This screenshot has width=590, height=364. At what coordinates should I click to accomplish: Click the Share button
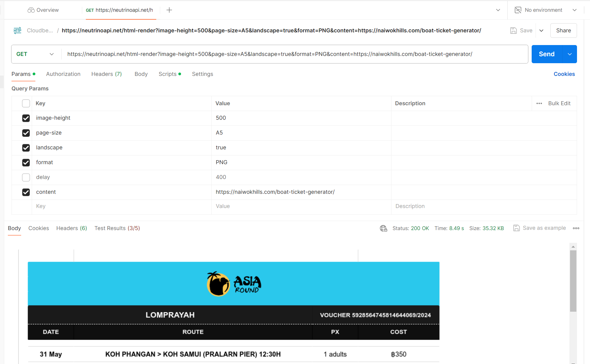[563, 31]
